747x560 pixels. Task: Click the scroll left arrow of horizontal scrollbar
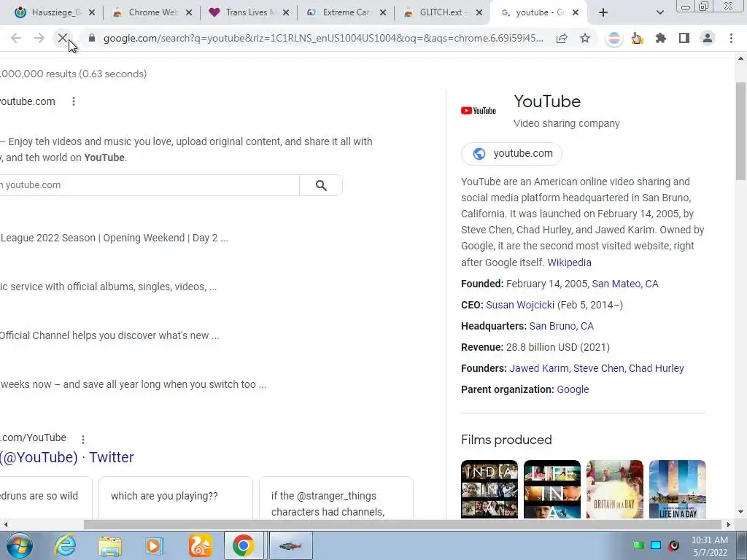coord(6,525)
